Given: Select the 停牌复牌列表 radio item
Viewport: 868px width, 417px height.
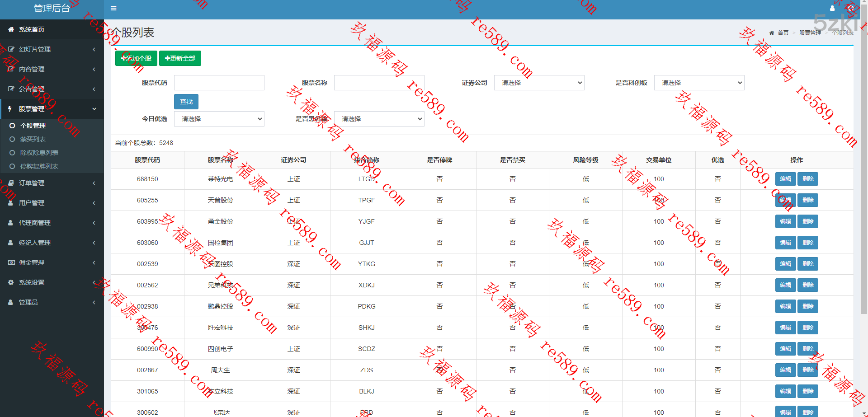Looking at the screenshot, I should tap(12, 166).
